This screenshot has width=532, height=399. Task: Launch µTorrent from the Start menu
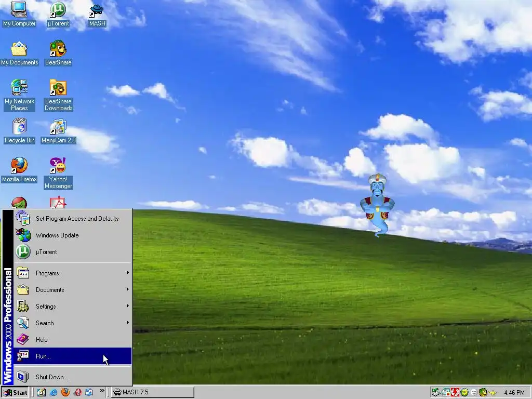(x=73, y=252)
